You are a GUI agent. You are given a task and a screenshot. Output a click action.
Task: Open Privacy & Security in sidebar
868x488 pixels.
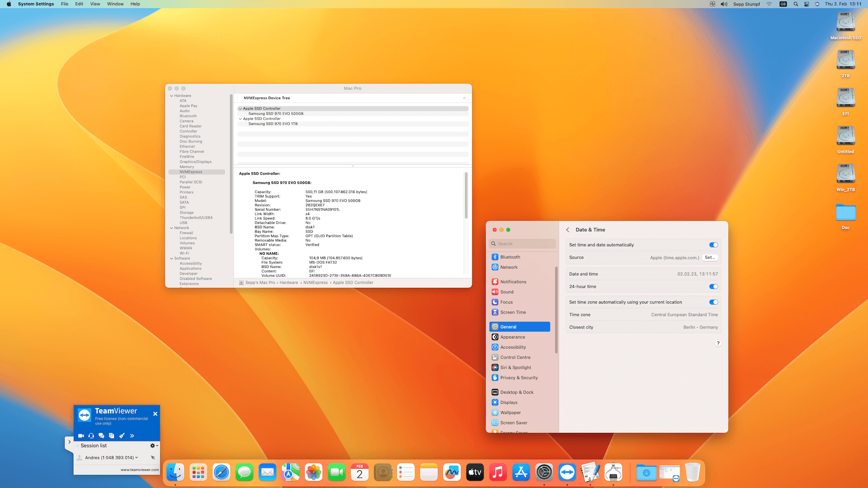[x=519, y=378]
